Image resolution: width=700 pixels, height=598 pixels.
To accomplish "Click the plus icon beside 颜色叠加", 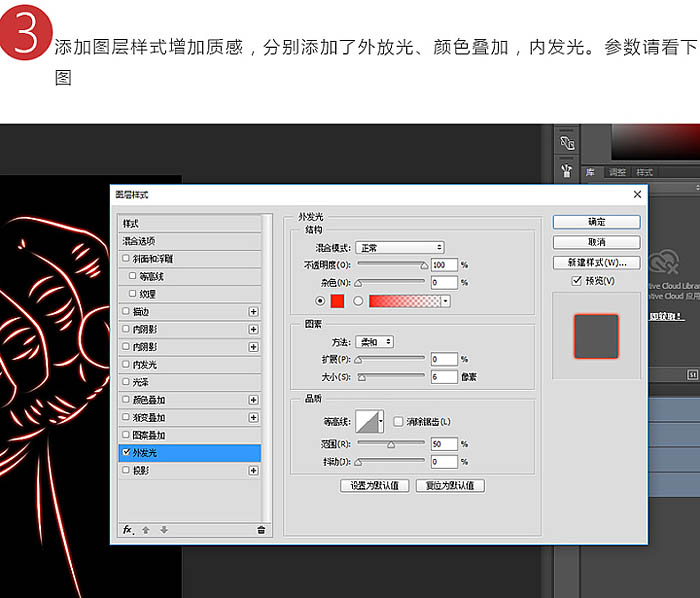I will pos(253,400).
